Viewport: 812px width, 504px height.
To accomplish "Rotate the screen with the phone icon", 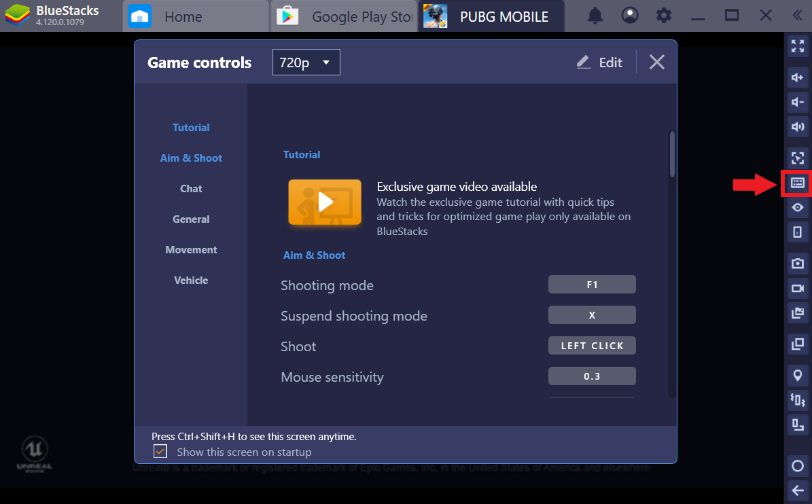I will click(x=798, y=232).
